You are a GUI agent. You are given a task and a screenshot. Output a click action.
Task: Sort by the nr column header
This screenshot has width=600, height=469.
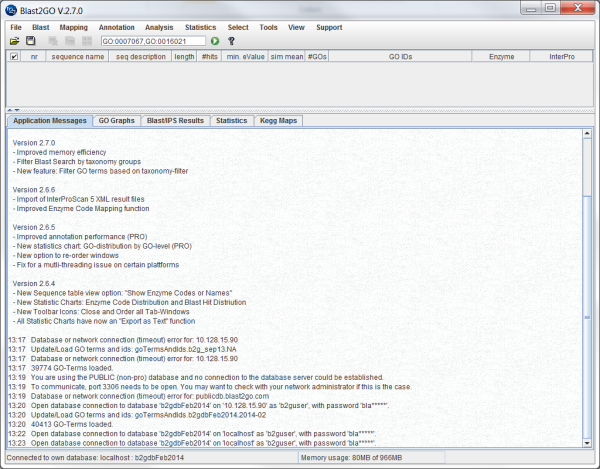pyautogui.click(x=34, y=57)
